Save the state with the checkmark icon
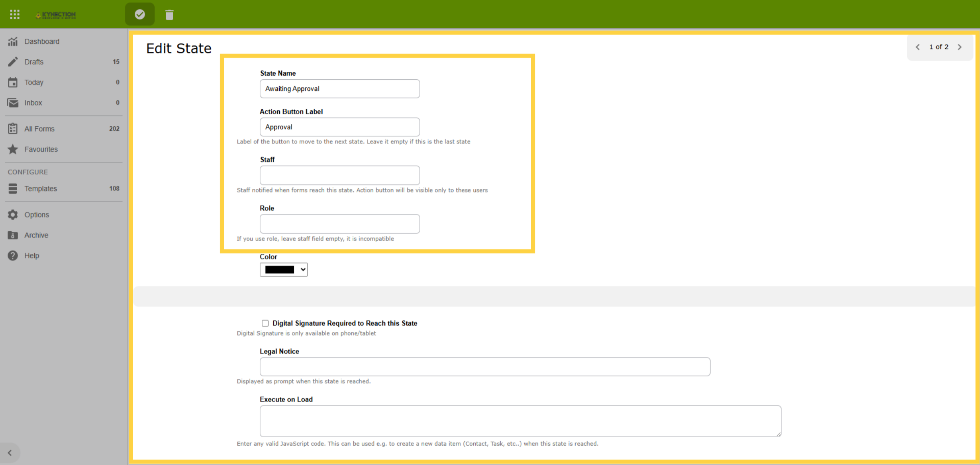The image size is (980, 465). point(140,15)
